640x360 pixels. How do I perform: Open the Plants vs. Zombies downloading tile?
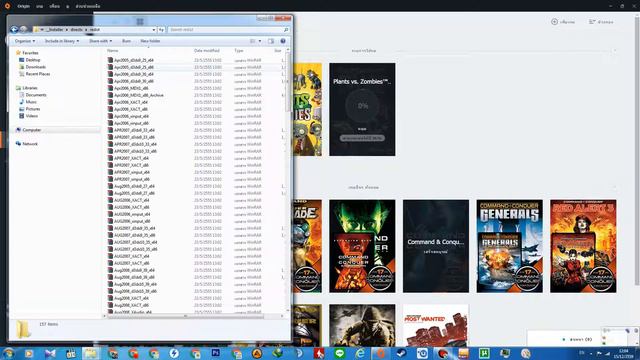[362, 109]
